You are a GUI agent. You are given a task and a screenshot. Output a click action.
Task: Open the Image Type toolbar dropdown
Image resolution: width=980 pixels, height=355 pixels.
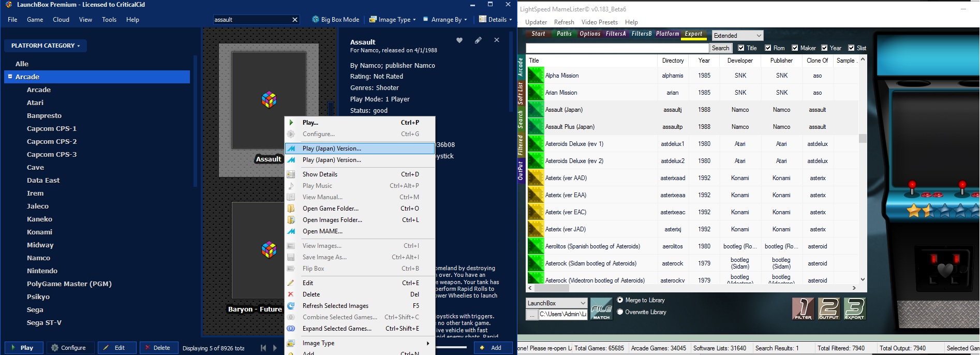pos(393,20)
